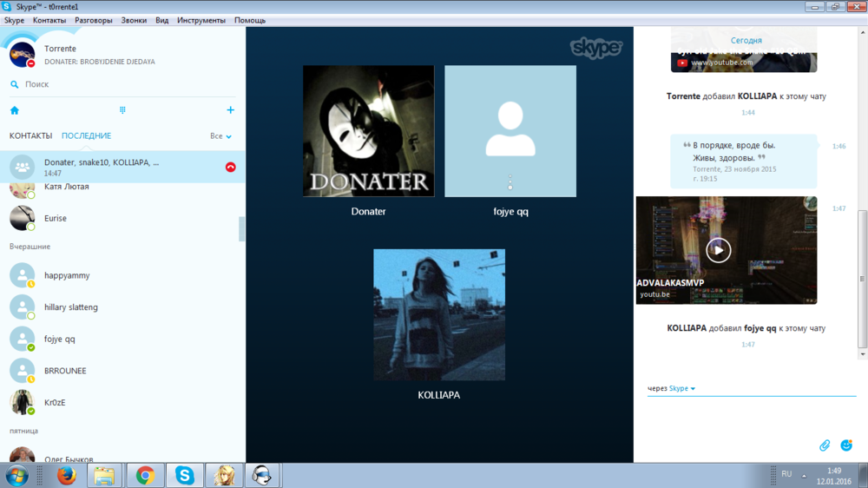The width and height of the screenshot is (868, 488).
Task: Hang up call with red phone icon
Action: pyautogui.click(x=230, y=167)
